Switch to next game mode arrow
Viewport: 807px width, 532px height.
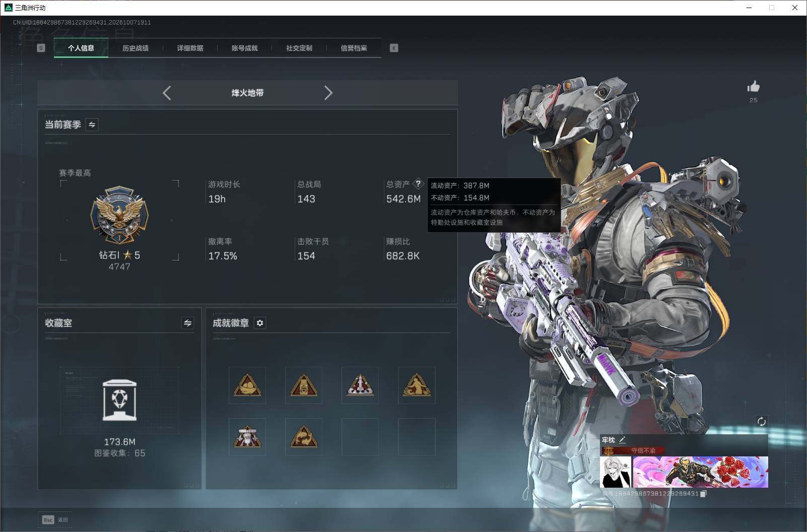pos(328,93)
